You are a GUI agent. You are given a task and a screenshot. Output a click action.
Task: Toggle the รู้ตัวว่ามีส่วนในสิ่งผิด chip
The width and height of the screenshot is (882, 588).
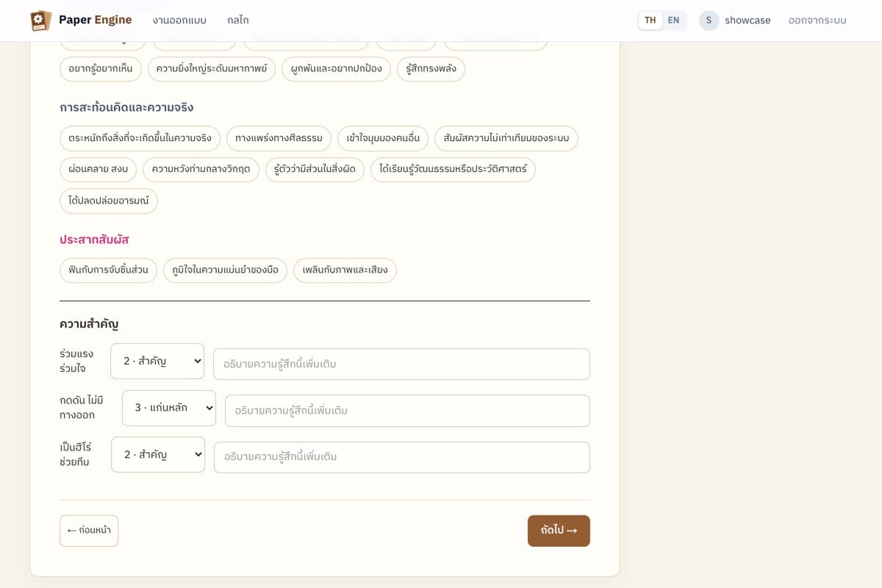coord(315,170)
